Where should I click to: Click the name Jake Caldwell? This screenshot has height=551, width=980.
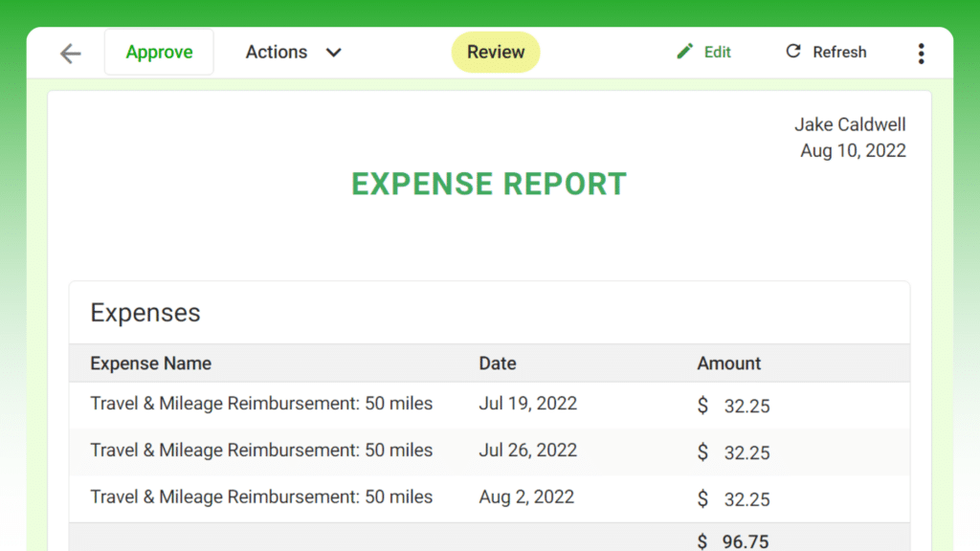[850, 124]
